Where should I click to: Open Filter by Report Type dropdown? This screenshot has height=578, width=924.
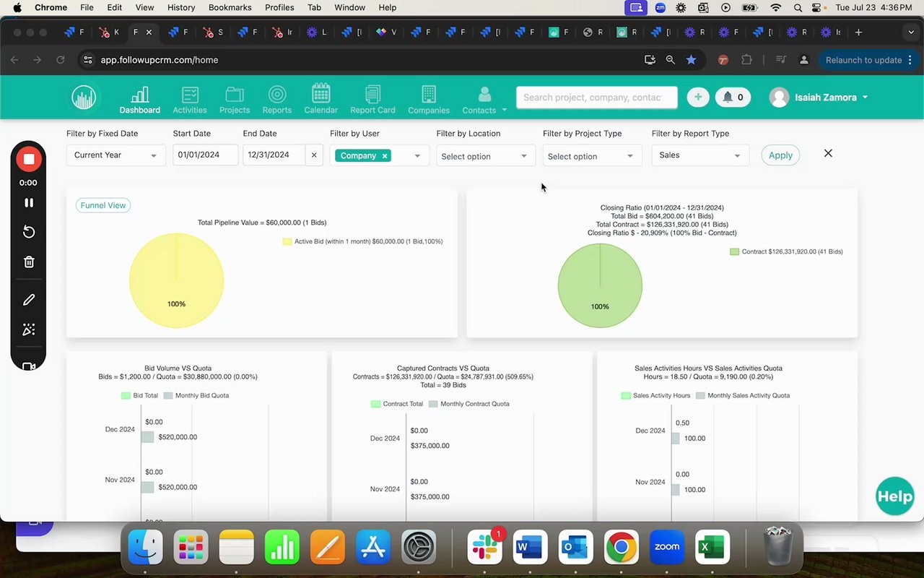(700, 155)
